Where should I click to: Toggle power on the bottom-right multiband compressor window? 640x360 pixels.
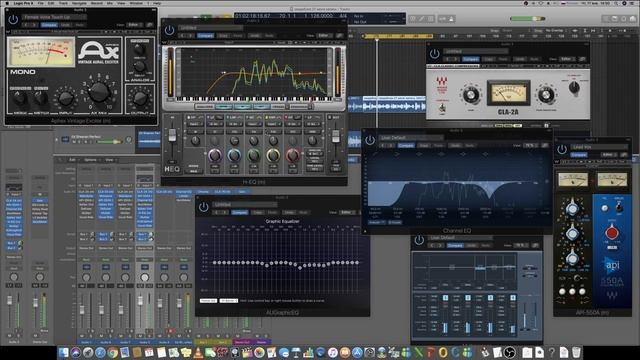(419, 240)
